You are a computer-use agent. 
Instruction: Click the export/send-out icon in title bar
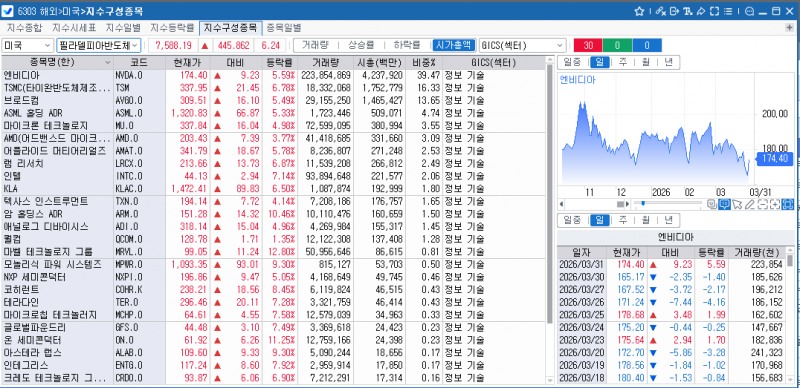click(674, 11)
